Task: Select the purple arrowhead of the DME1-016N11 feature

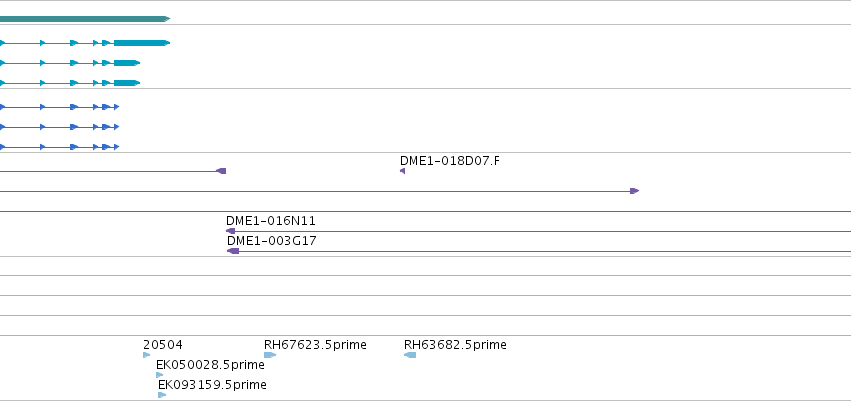Action: [230, 231]
